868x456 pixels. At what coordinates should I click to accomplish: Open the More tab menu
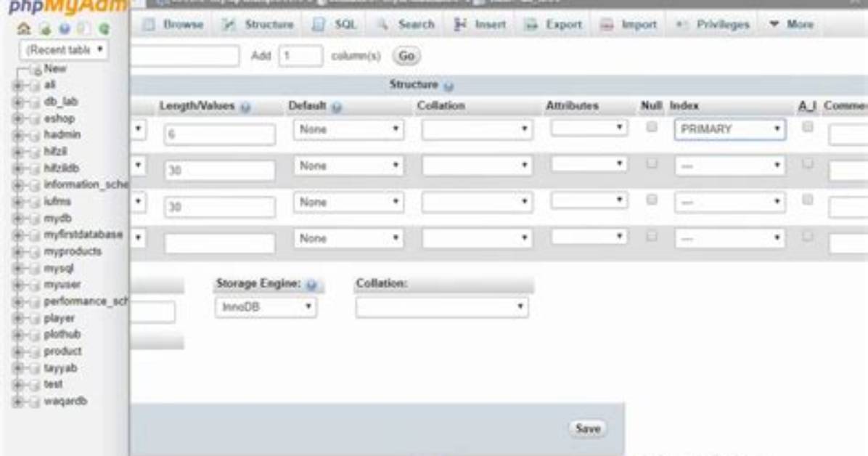pos(792,25)
